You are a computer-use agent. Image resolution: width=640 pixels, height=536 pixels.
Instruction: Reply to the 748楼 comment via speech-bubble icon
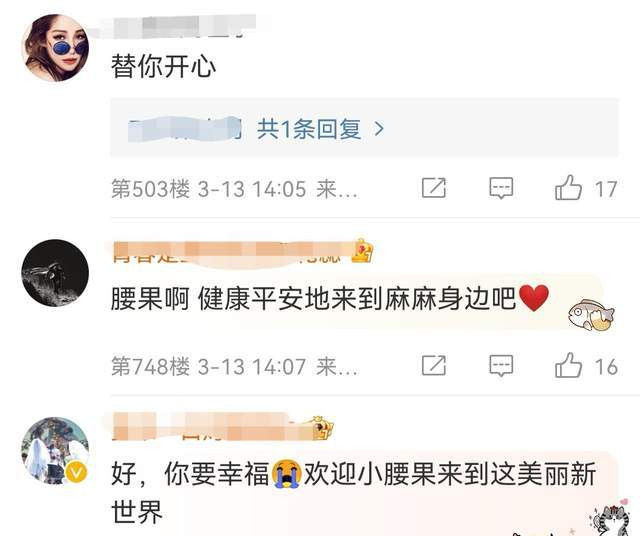501,365
